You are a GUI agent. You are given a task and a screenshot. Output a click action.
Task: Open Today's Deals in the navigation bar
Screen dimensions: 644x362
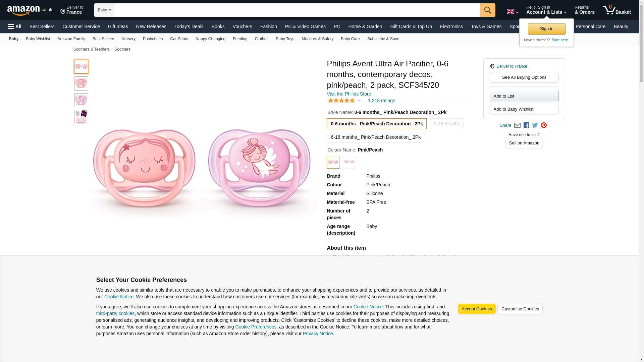[x=189, y=26]
